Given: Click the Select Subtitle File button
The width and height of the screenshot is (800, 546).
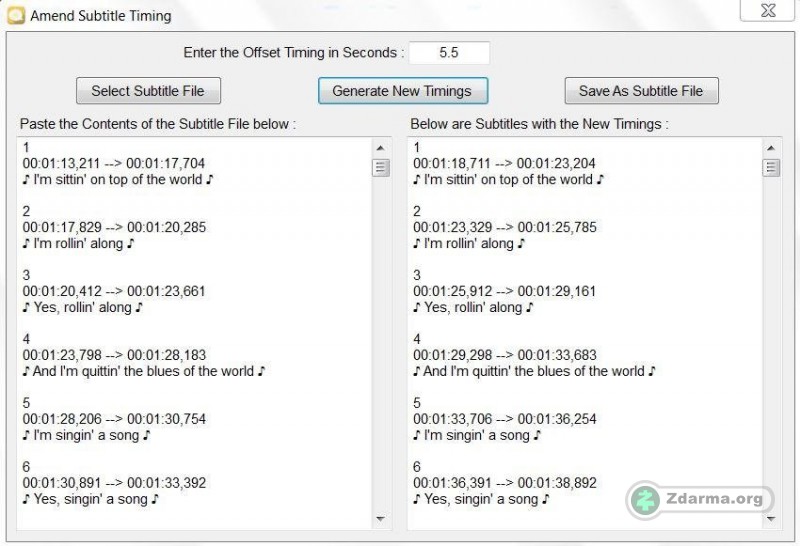Looking at the screenshot, I should pos(148,91).
